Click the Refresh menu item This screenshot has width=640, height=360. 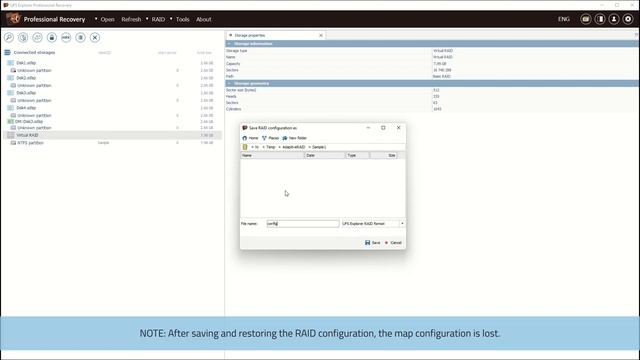pyautogui.click(x=131, y=19)
